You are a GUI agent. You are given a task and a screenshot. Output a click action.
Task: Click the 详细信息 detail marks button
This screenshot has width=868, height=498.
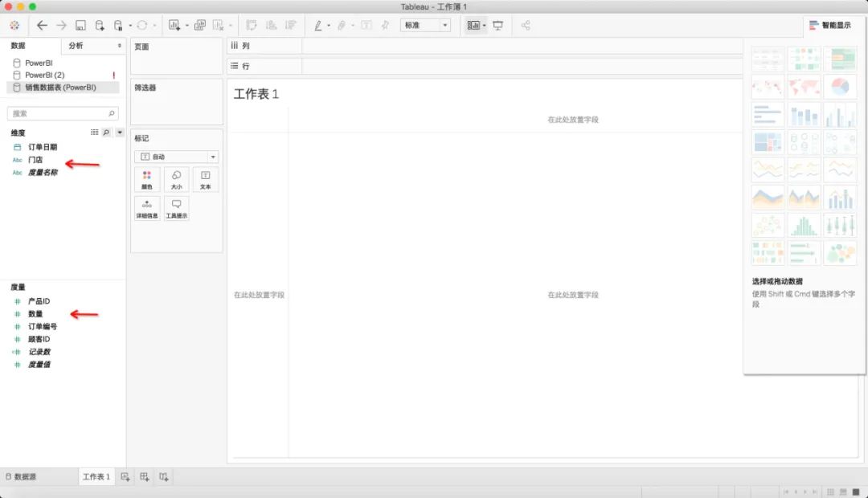tap(147, 209)
